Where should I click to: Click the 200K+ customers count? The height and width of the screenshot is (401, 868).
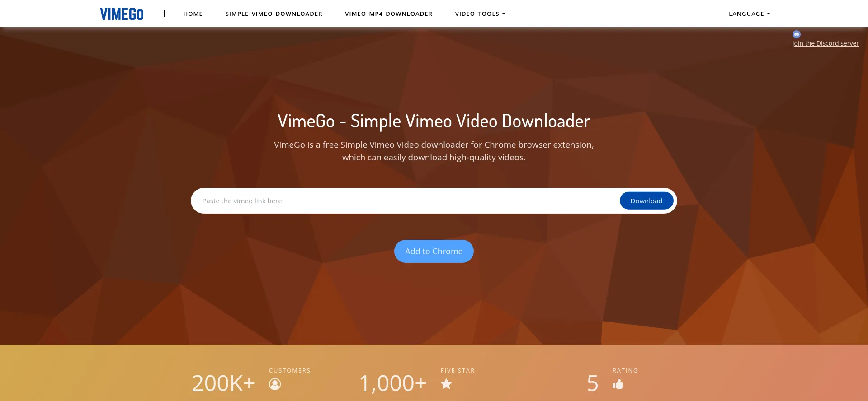click(223, 383)
